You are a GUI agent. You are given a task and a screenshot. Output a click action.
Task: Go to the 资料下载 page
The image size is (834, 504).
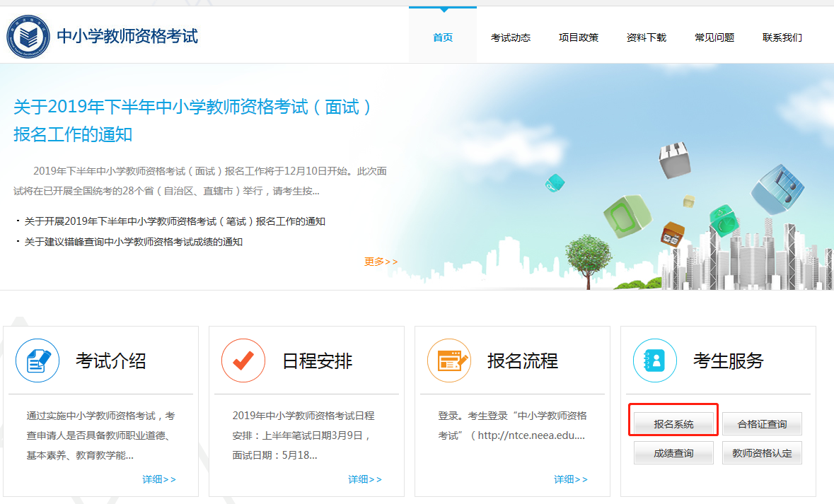point(646,37)
